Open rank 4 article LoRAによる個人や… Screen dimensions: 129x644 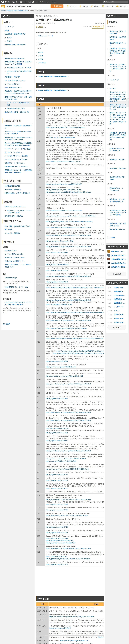tap(118, 263)
